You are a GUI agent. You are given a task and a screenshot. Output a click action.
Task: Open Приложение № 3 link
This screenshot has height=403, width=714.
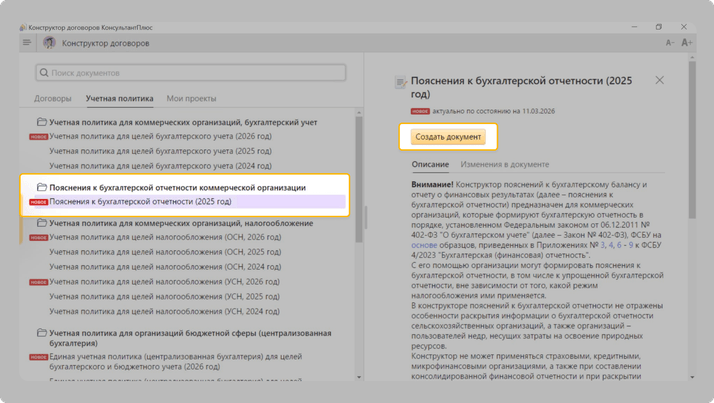coord(603,245)
